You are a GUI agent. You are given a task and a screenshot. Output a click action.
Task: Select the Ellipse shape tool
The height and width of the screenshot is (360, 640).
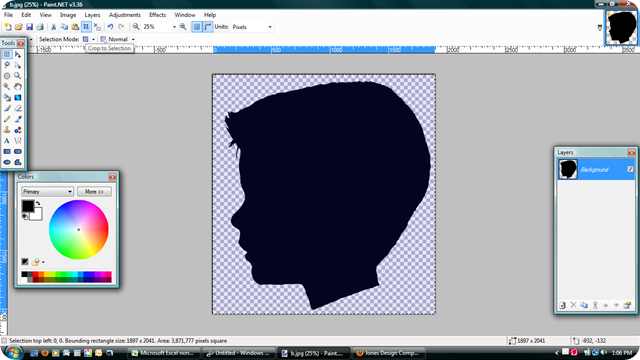(7, 162)
